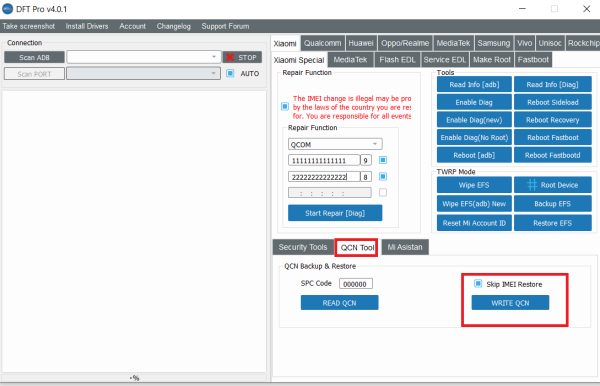Screen dimensions: 600x386
Task: Toggle checkbox beside first IMEI field
Action: coord(383,160)
